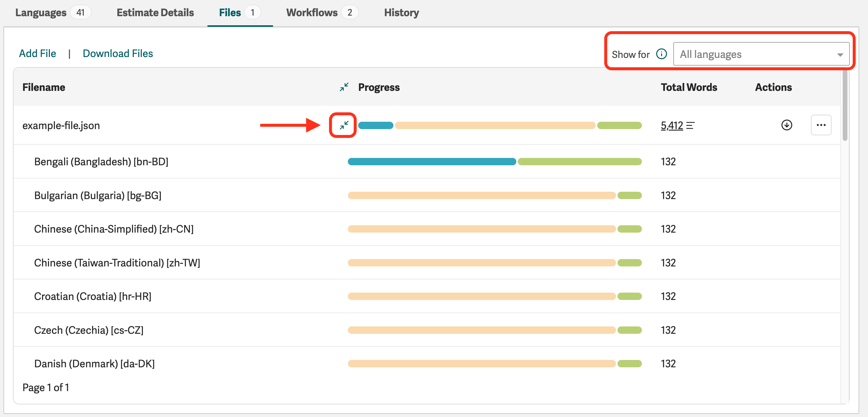Screen dimensions: 868x417
Task: Open the Estimate Details tab
Action: click(155, 12)
